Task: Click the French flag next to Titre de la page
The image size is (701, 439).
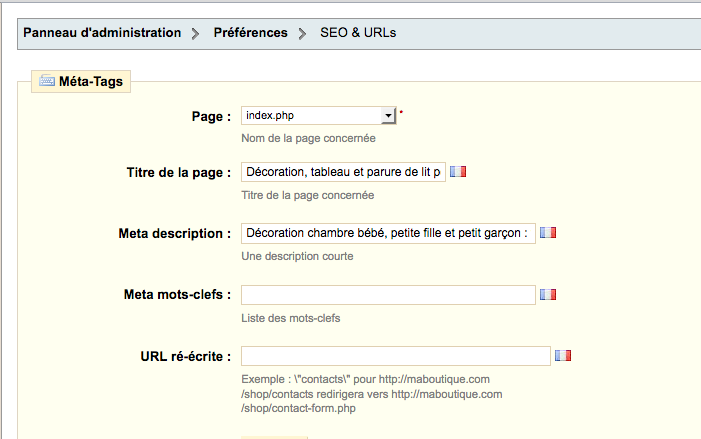Action: pos(458,172)
